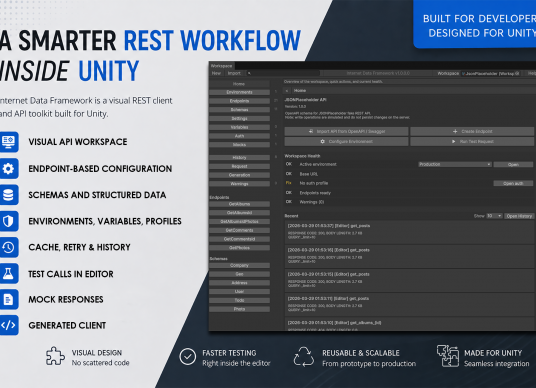The width and height of the screenshot is (536, 388).
Task: Click the Schemas and Structured Data database icon
Action: pos(8,195)
